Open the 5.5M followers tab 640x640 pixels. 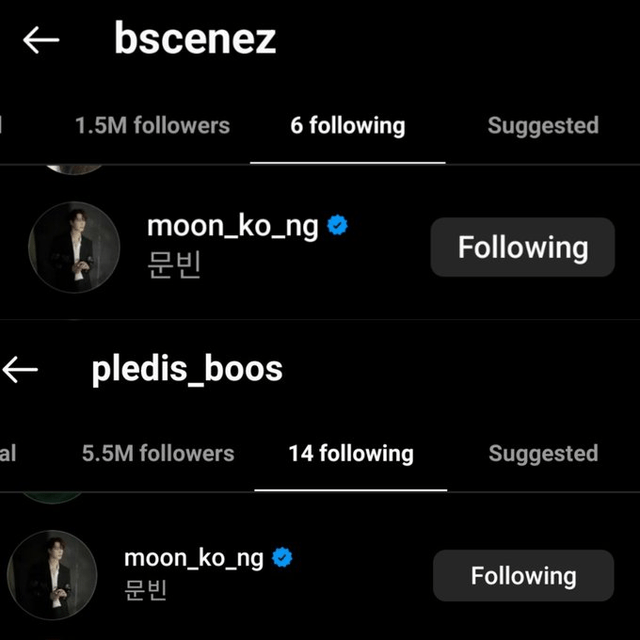(x=158, y=453)
